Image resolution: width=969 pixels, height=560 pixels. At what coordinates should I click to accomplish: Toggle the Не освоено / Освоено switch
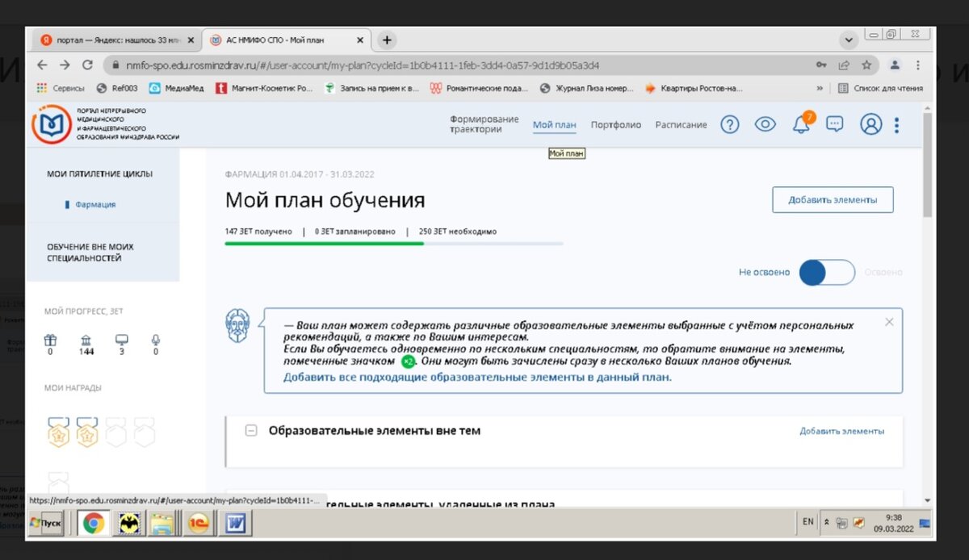[x=827, y=273]
